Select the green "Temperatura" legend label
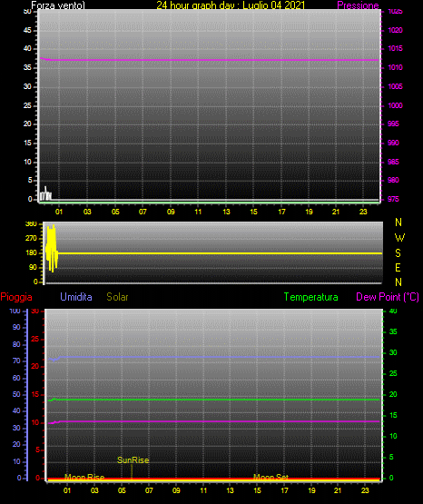The image size is (423, 504). (311, 297)
